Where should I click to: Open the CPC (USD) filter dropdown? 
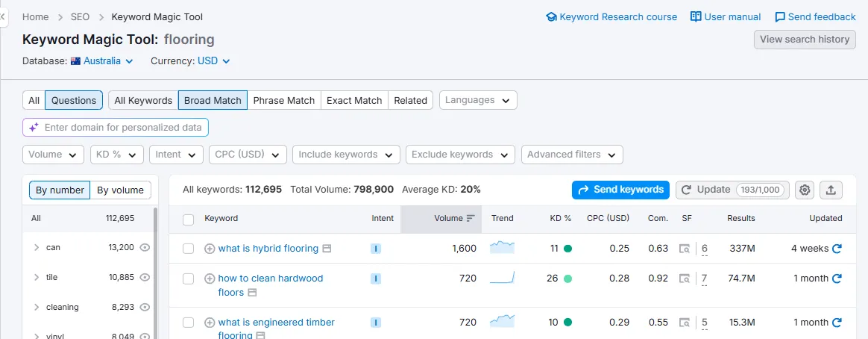248,155
